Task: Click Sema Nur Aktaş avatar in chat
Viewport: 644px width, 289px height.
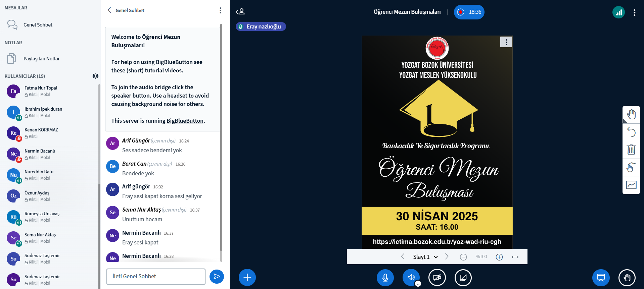Action: click(112, 213)
